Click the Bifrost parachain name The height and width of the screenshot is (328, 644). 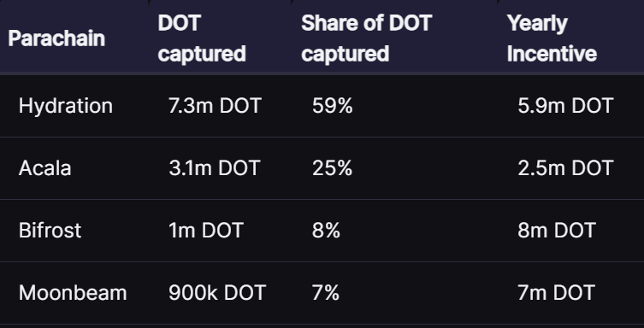[x=50, y=231]
